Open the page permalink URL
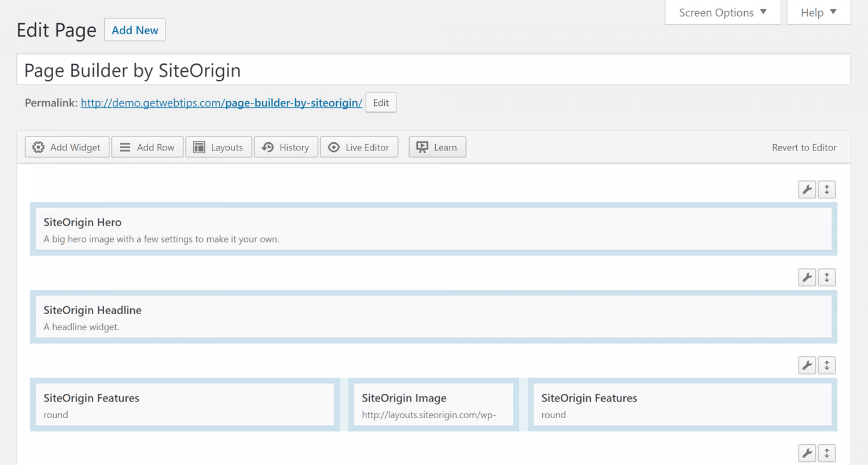Screen dimensions: 868x465 [x=222, y=103]
